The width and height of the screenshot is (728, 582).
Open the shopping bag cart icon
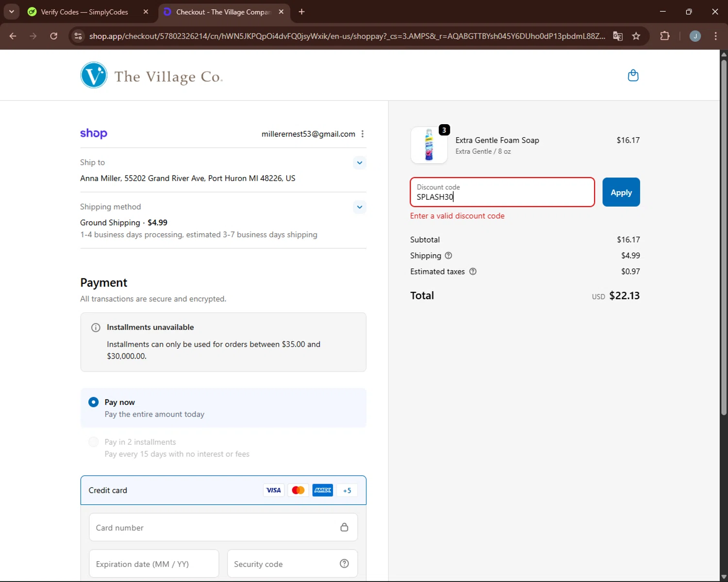[x=633, y=75]
